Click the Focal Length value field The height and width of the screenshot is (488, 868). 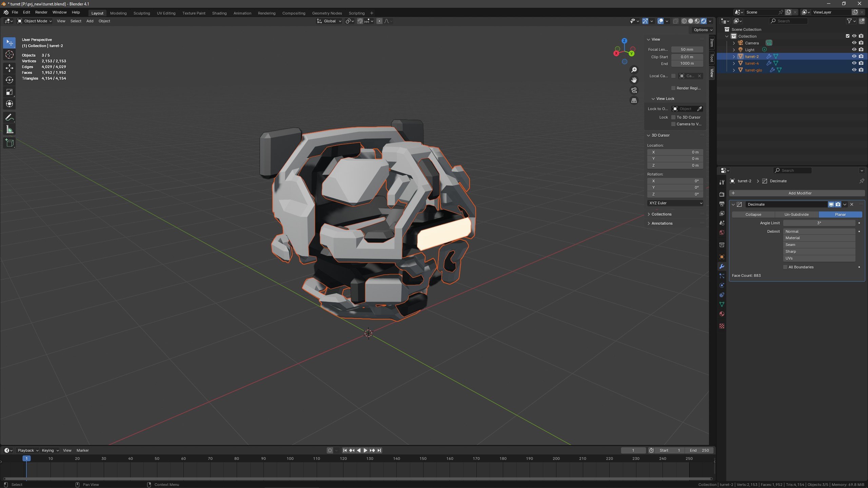tap(687, 49)
